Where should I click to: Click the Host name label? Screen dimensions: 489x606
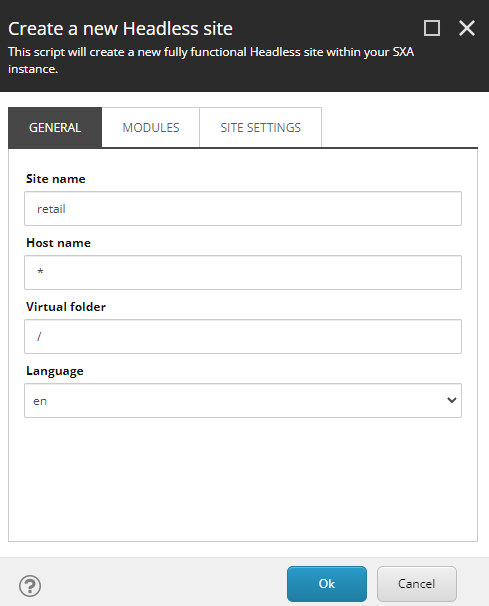click(58, 243)
